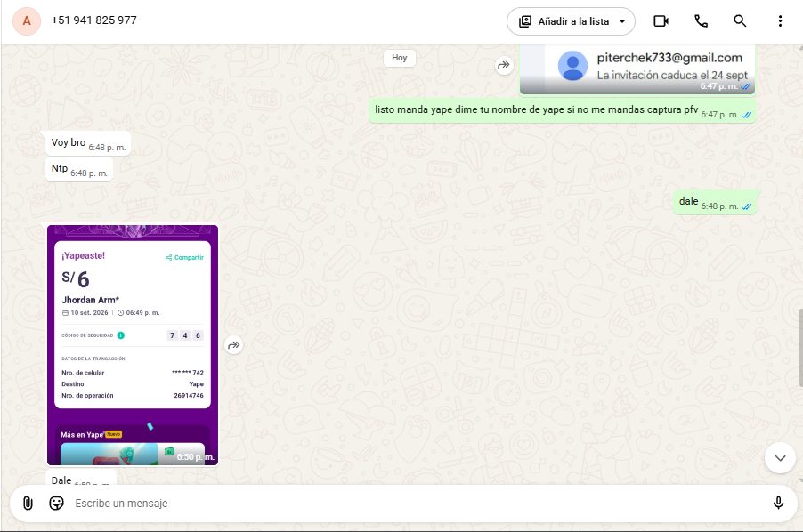
Task: Click the Compartir link in receipt
Action: [x=185, y=257]
